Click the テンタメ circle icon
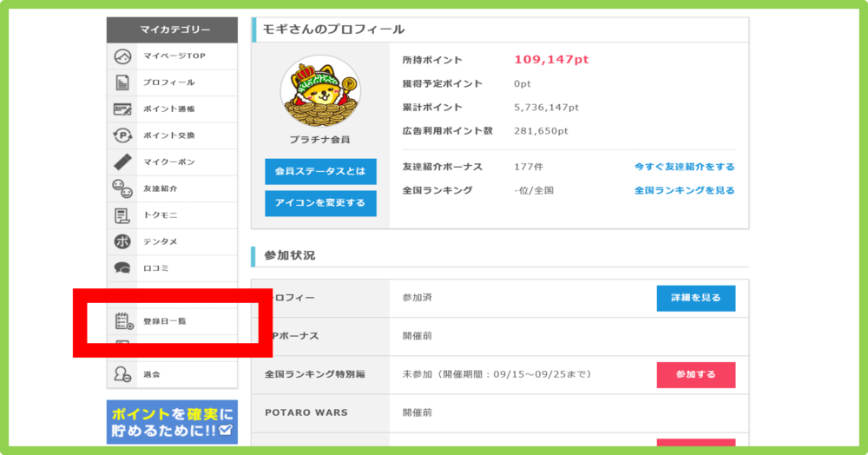 122,242
